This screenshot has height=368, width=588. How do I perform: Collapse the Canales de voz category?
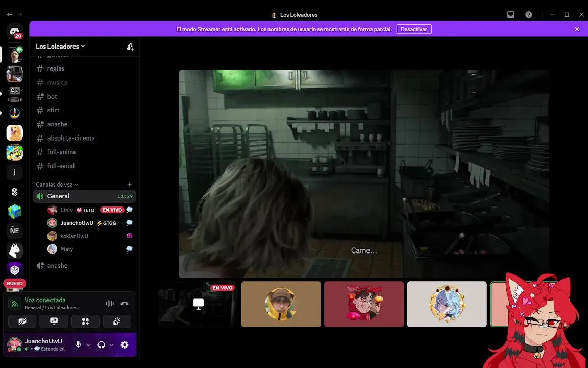(x=57, y=185)
